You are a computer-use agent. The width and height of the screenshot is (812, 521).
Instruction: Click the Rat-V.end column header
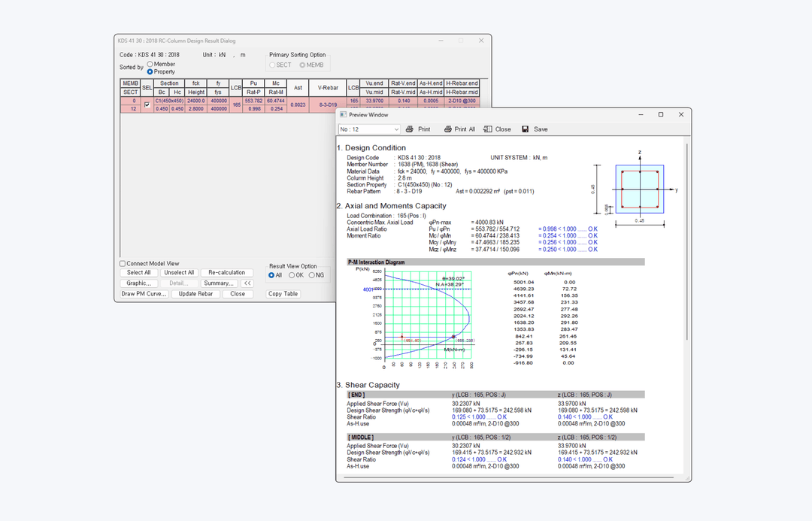pyautogui.click(x=404, y=83)
